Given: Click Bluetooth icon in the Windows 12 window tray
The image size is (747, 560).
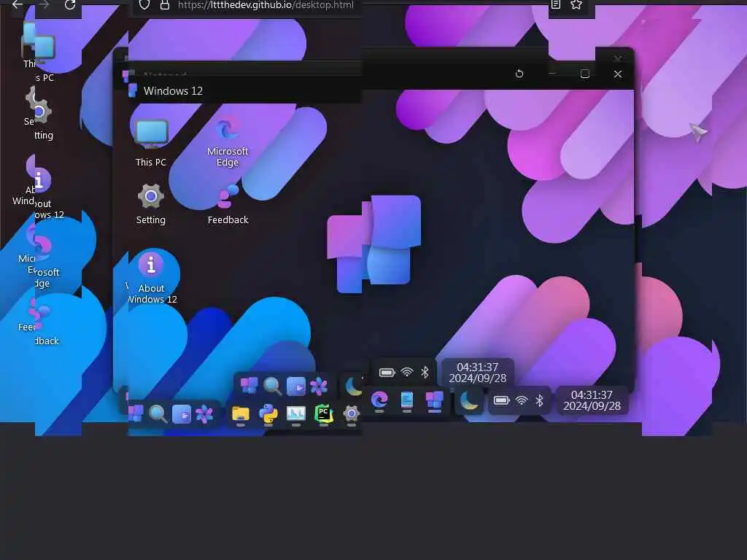Looking at the screenshot, I should click(x=425, y=373).
